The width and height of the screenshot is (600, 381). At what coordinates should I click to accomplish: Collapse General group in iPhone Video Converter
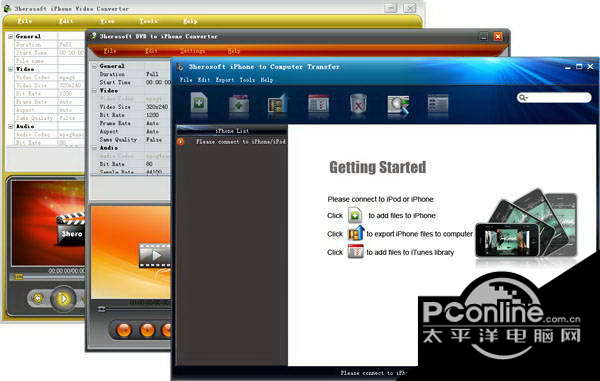tap(10, 36)
